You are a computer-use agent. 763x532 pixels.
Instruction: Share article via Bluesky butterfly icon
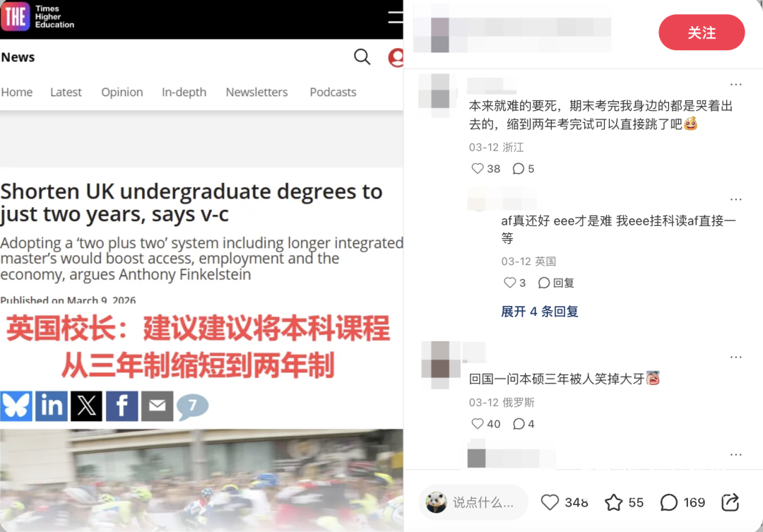[x=16, y=406]
